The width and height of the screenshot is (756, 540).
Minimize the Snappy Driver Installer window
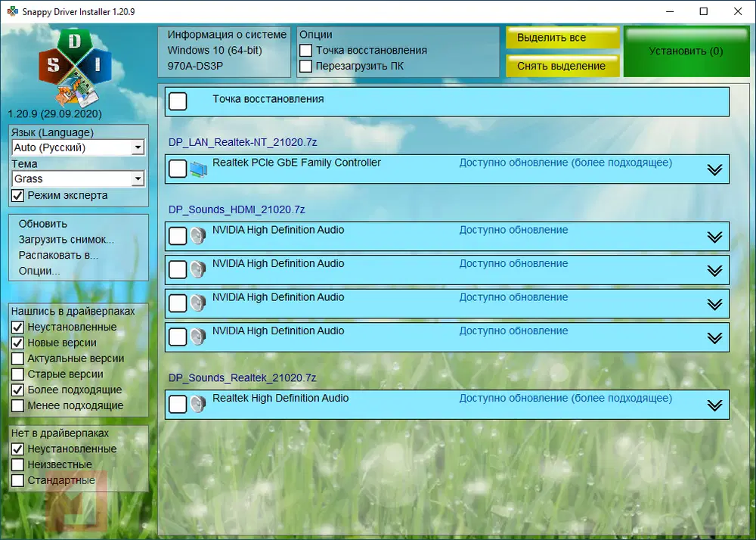point(670,11)
